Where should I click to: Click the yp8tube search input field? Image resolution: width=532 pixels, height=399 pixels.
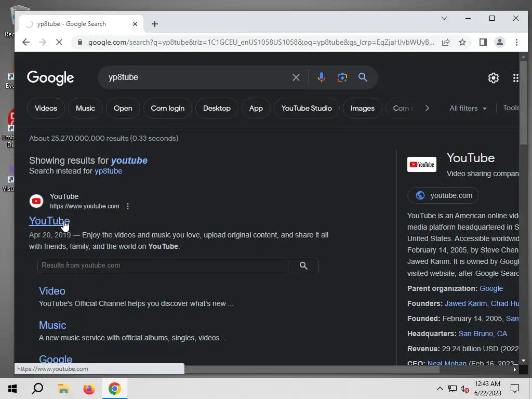coord(197,77)
